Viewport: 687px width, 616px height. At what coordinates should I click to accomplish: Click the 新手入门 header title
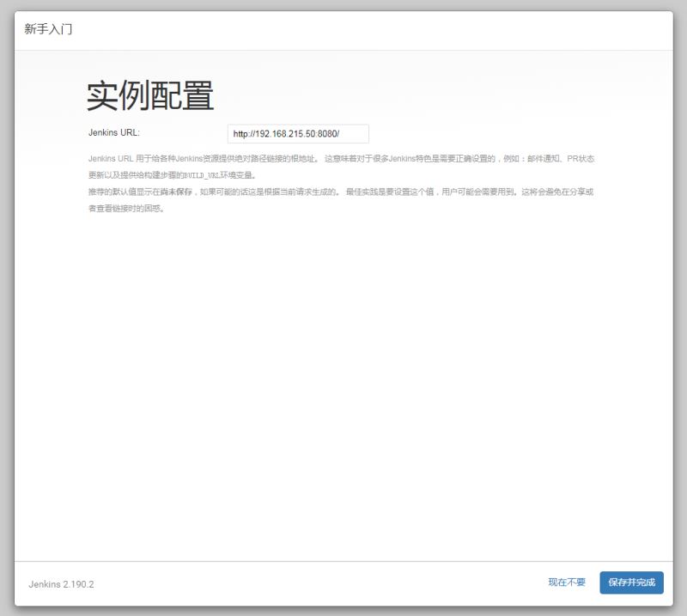46,28
